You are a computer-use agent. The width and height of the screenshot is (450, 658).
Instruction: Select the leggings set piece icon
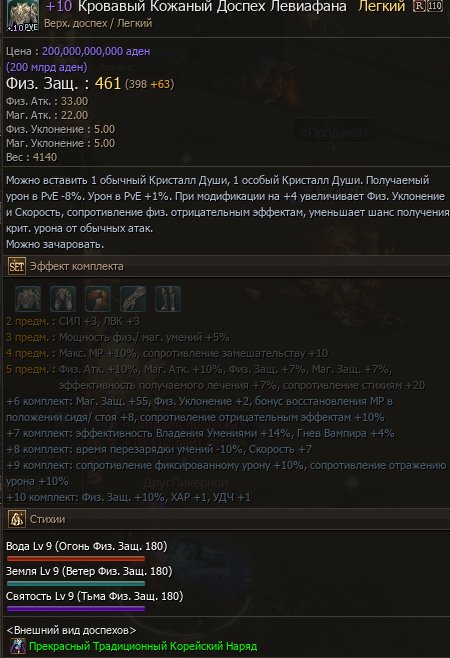(63, 298)
